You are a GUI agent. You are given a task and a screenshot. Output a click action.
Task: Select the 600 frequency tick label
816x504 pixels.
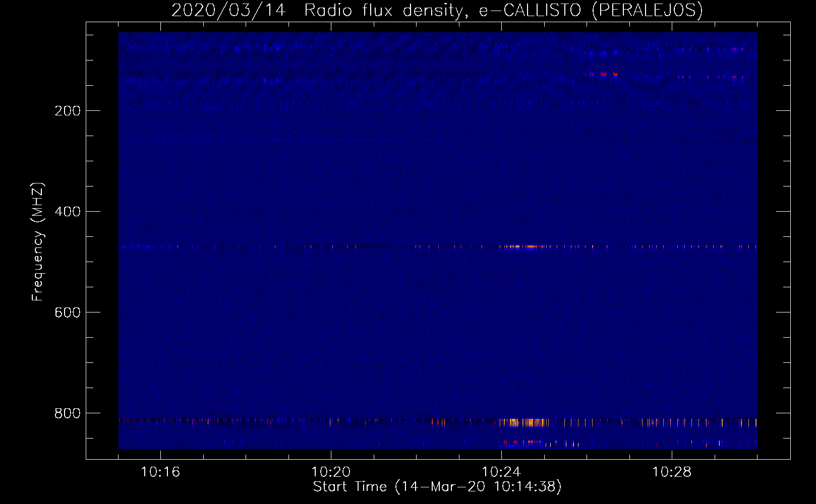[x=68, y=312]
